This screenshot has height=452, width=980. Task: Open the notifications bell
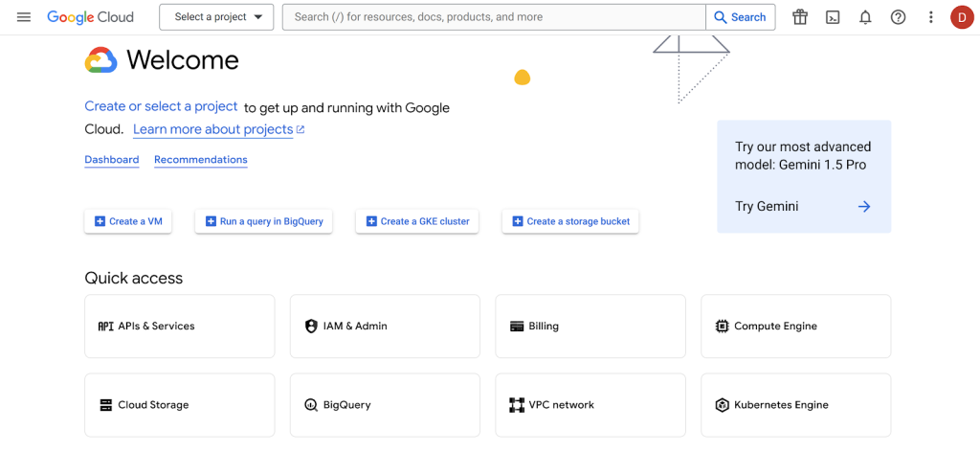(865, 17)
